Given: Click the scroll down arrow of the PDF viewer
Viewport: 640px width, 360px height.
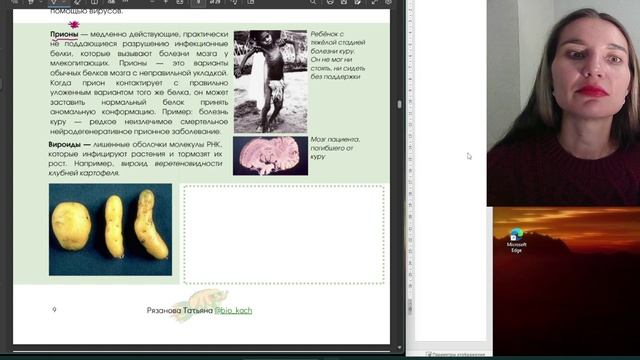Looking at the screenshot, I should point(399,348).
